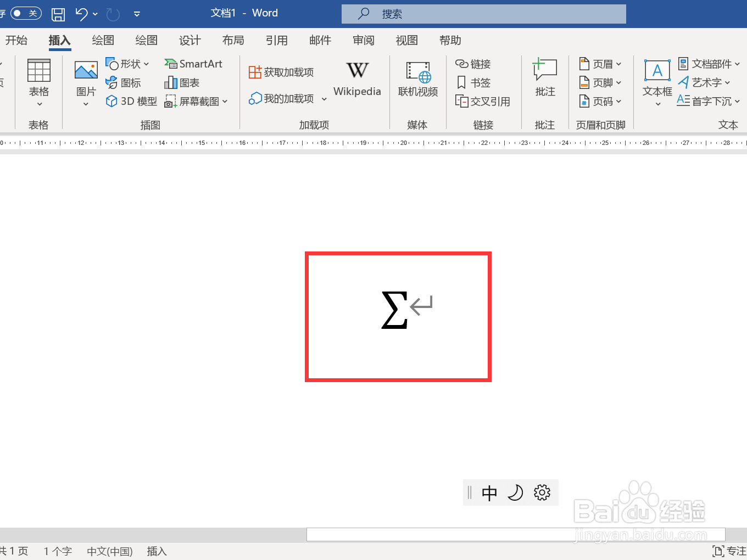
Task: Click the IME 中 language indicator
Action: click(489, 492)
